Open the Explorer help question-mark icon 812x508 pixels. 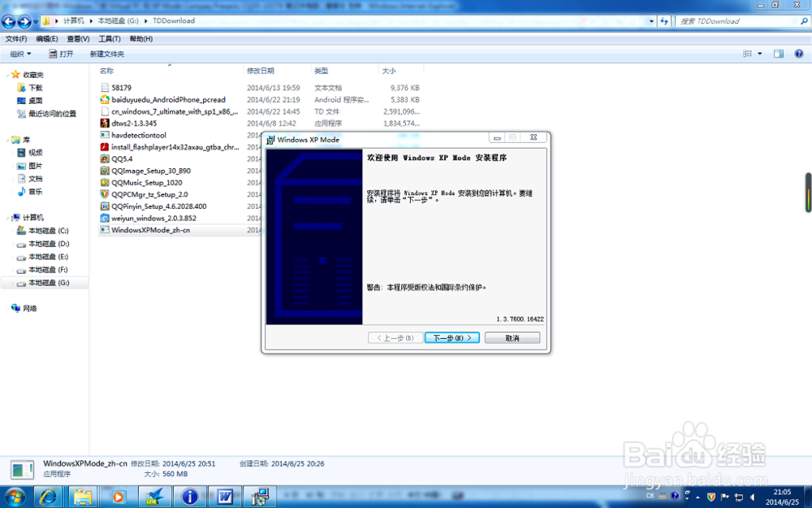point(798,54)
